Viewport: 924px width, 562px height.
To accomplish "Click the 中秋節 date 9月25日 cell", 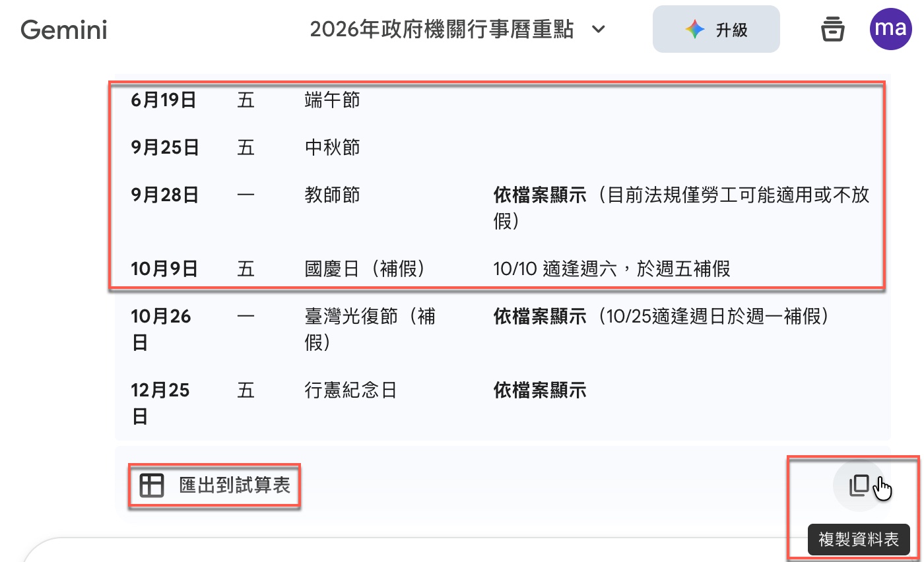I will pos(164,147).
